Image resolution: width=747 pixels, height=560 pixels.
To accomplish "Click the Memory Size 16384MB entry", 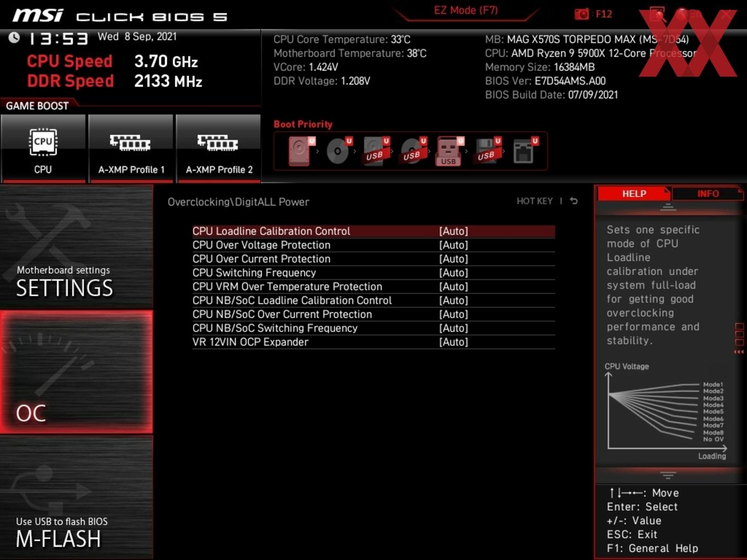I will (x=540, y=67).
